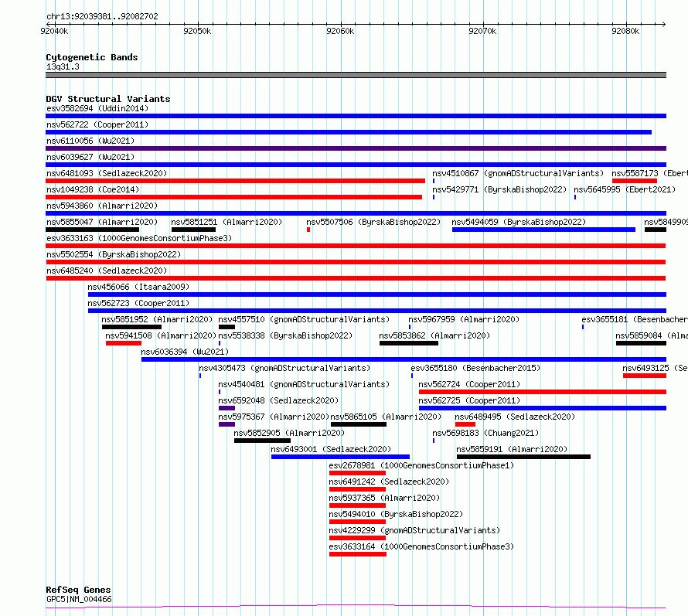Image resolution: width=688 pixels, height=616 pixels.
Task: Open nsv4557510 (gnomADStructuralVariants) label
Action: click(304, 319)
